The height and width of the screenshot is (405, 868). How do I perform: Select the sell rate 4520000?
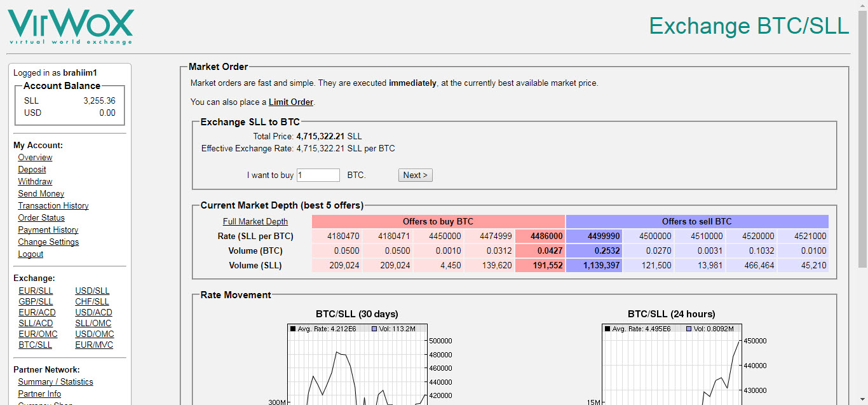(752, 237)
